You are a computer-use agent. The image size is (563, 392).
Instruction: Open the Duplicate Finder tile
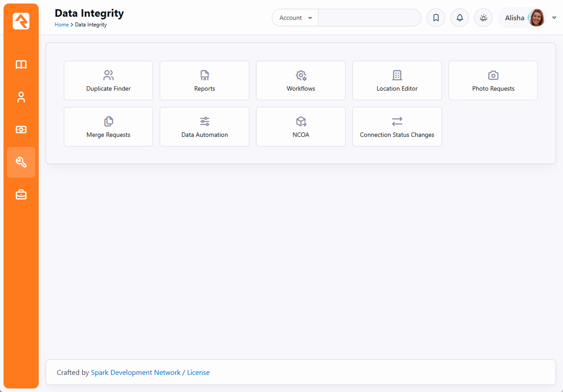108,81
